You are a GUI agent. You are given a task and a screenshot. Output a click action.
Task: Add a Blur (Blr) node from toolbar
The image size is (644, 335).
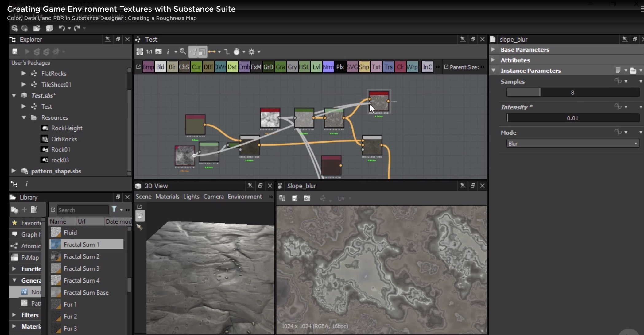pos(172,67)
